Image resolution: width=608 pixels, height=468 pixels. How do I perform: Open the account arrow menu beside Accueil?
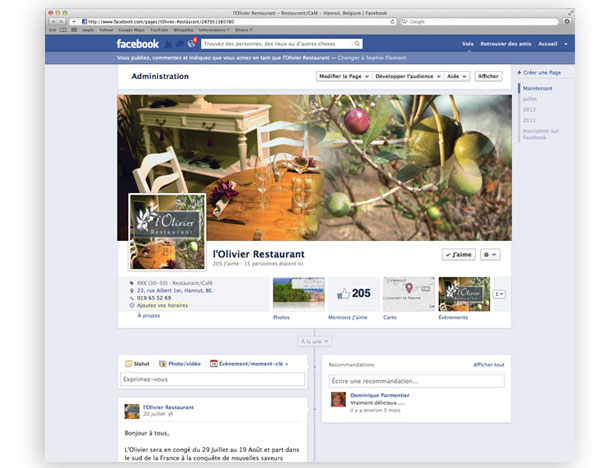pyautogui.click(x=566, y=44)
